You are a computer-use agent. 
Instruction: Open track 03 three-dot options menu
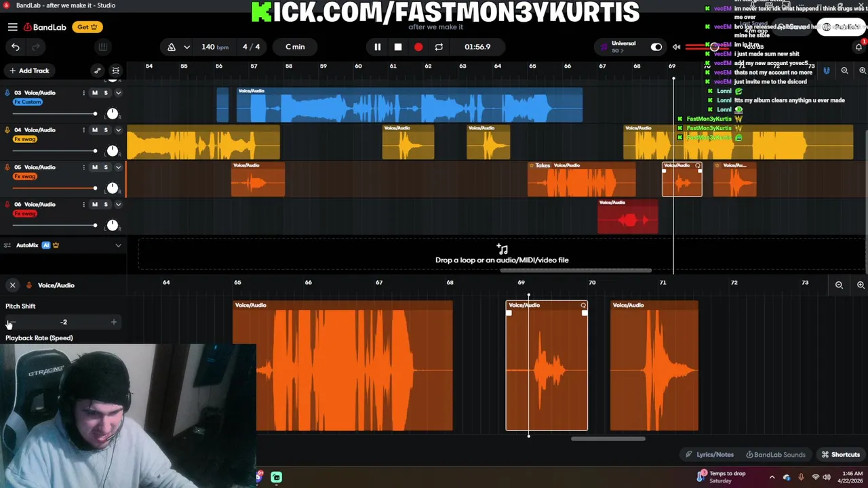84,93
